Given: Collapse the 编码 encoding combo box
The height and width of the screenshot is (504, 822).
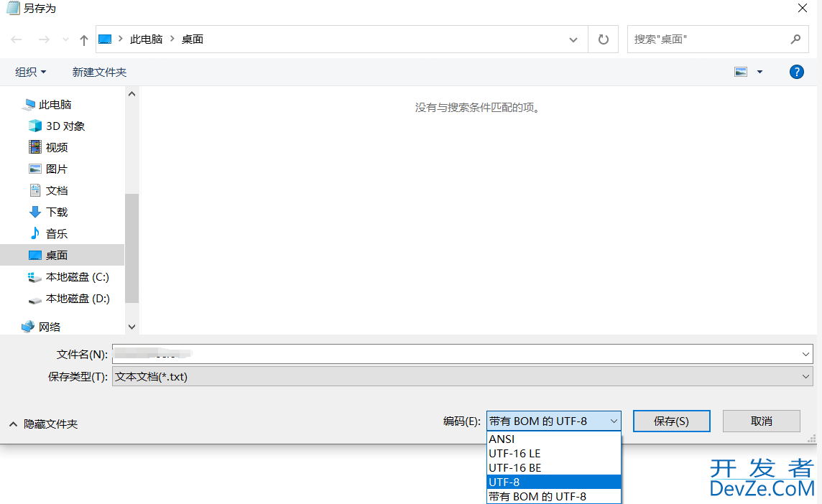Looking at the screenshot, I should coord(553,421).
